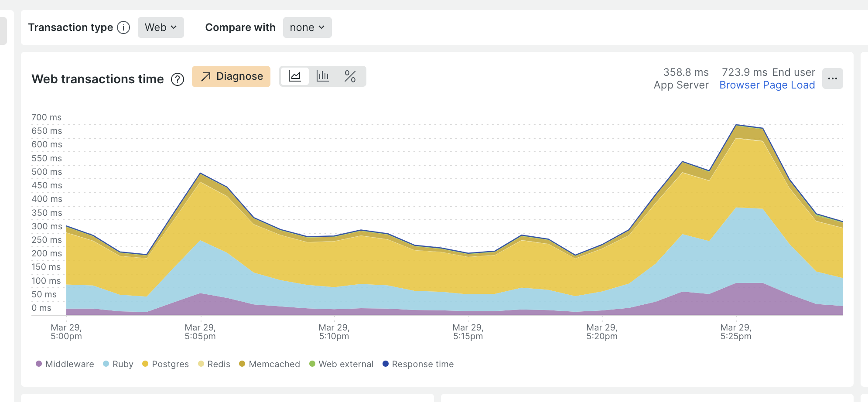Image resolution: width=868 pixels, height=402 pixels.
Task: Toggle the Response time legend series
Action: point(418,364)
